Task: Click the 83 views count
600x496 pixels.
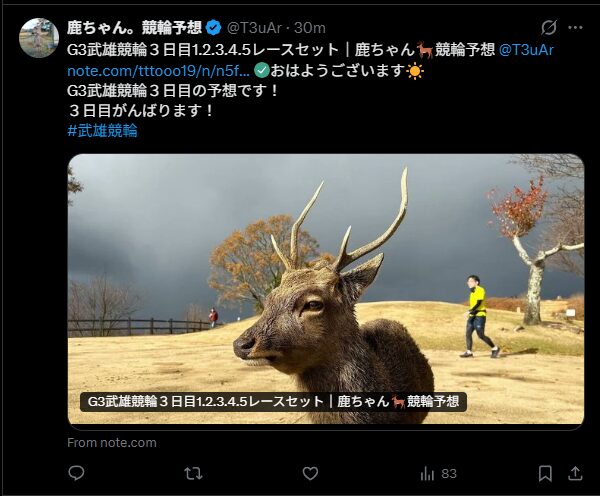Action: [x=449, y=474]
